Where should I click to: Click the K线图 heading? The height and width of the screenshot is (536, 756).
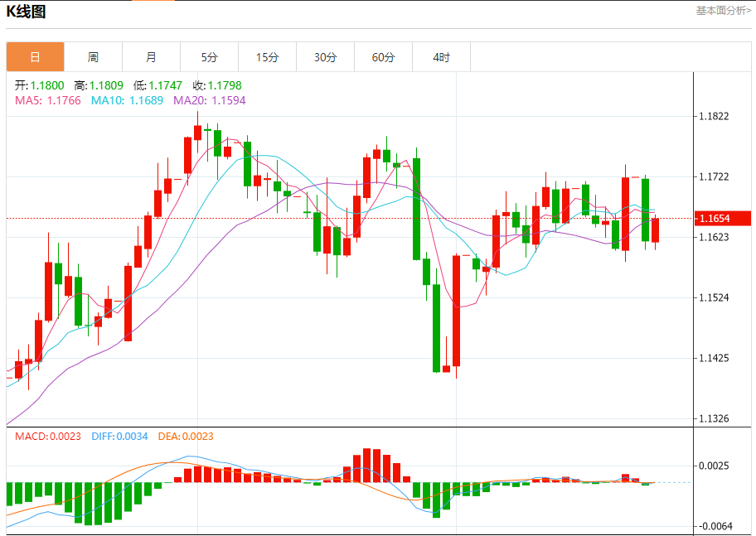pyautogui.click(x=26, y=12)
